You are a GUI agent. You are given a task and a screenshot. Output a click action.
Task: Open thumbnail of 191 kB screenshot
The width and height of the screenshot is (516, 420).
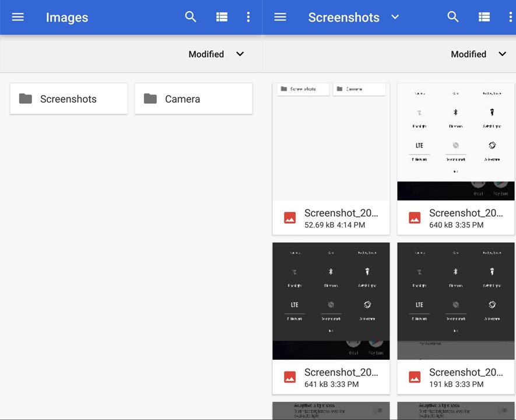[x=456, y=301]
